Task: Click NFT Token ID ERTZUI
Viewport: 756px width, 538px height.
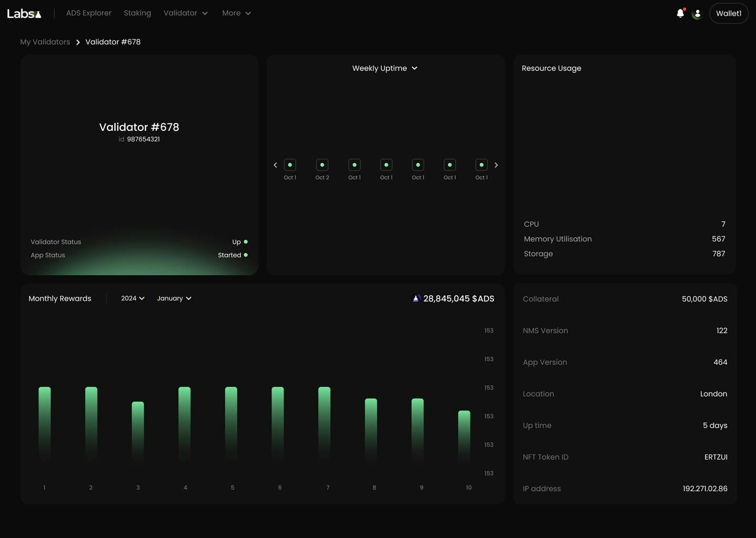Action: coord(716,457)
